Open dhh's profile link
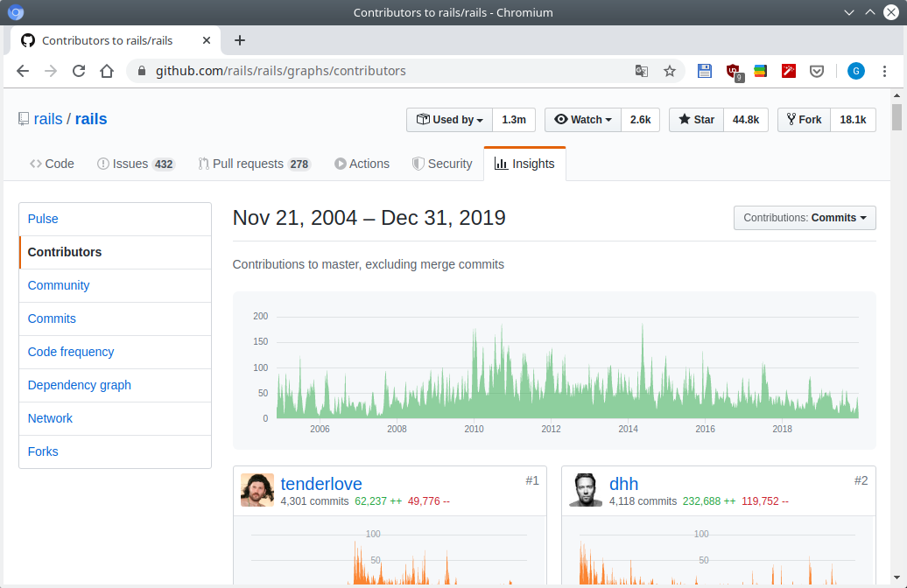Image resolution: width=907 pixels, height=588 pixels. 623,484
